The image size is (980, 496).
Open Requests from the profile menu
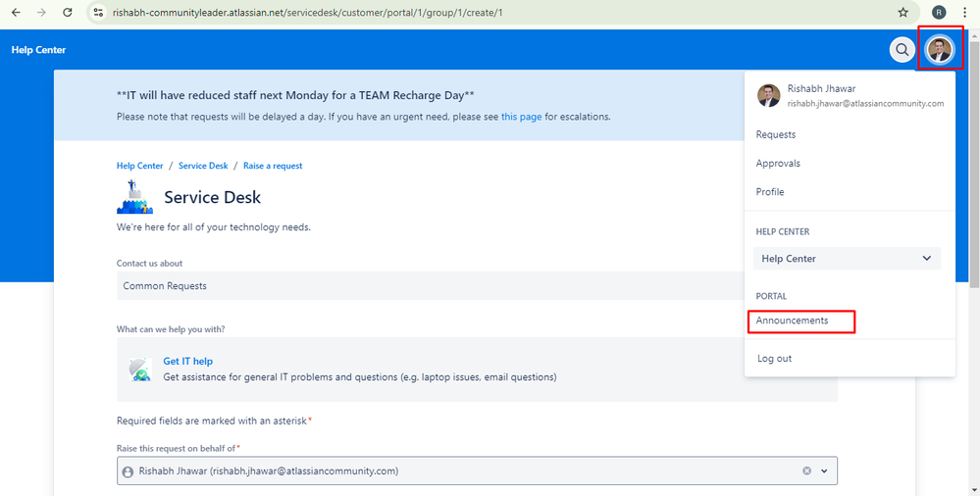(x=776, y=135)
